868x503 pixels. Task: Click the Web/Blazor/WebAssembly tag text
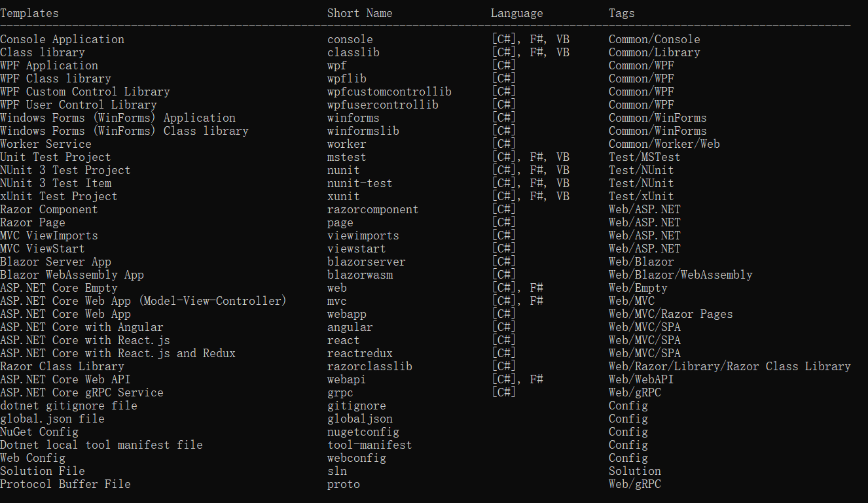(x=680, y=275)
